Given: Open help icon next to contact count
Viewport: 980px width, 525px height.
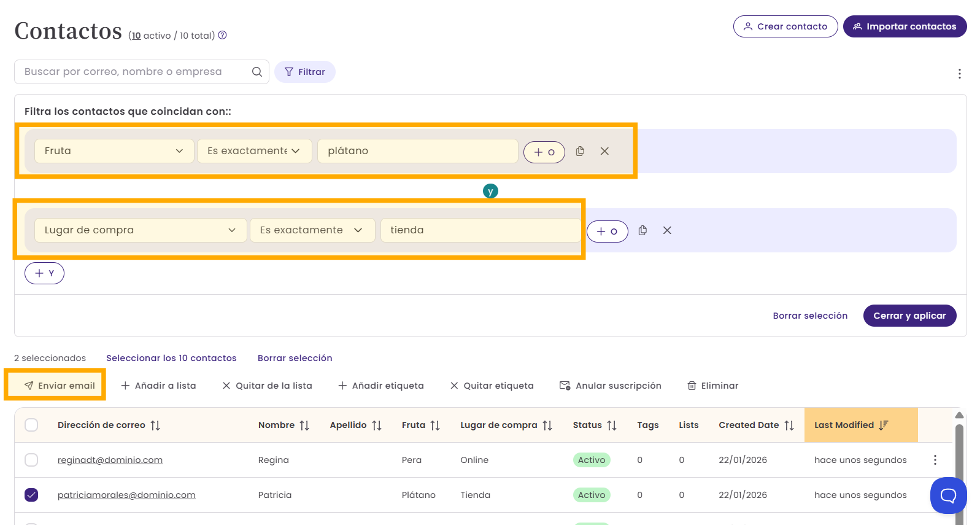Looking at the screenshot, I should [223, 35].
